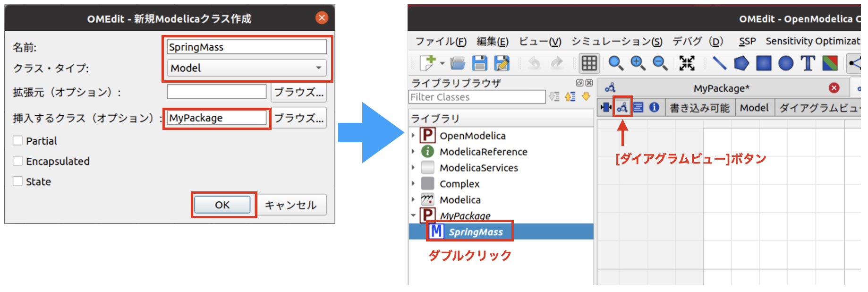The height and width of the screenshot is (292, 868).
Task: Switch to the MyPackage* tab
Action: (x=721, y=88)
